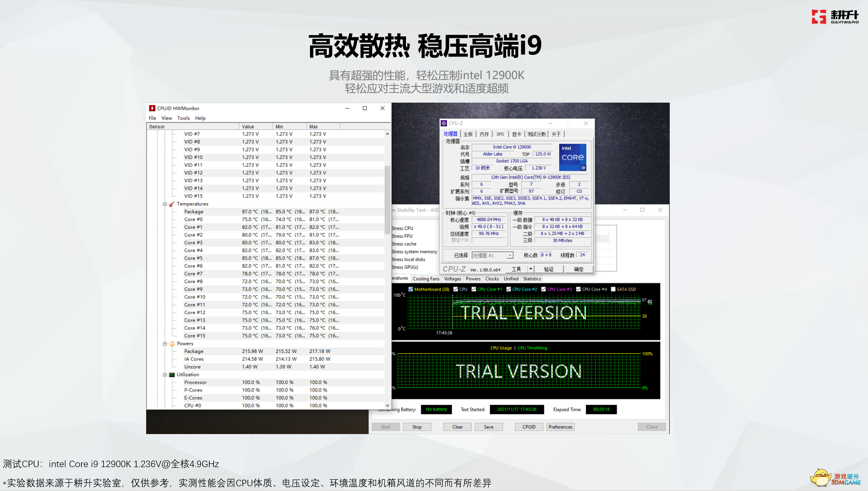The image size is (868, 491).
Task: Minimize the HWMonitor window
Action: [x=347, y=108]
